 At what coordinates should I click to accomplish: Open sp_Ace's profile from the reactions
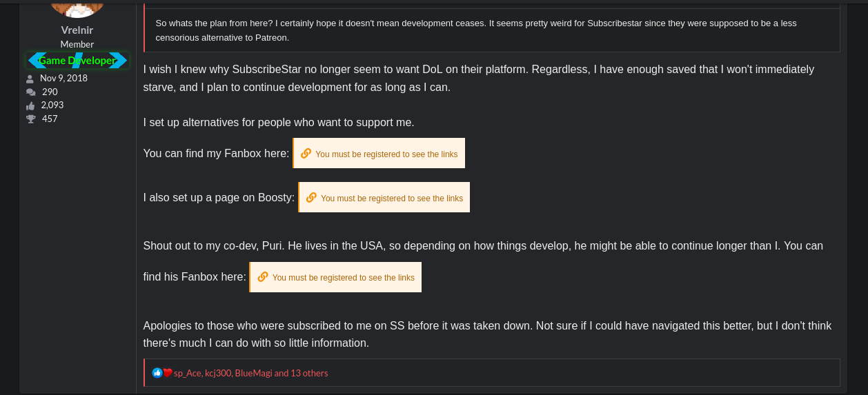(x=187, y=373)
